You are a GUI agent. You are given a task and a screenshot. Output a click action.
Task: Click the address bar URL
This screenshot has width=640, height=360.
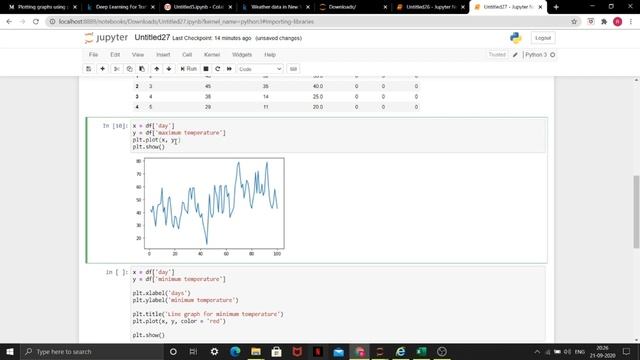186,22
